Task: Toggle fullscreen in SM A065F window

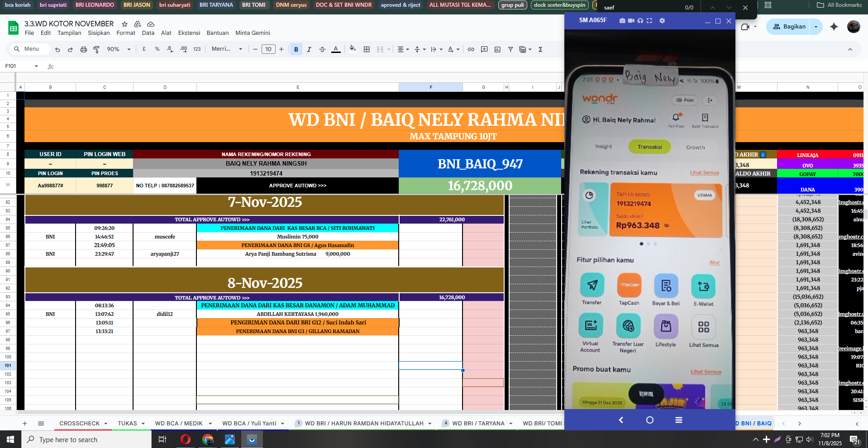Action: [649, 21]
